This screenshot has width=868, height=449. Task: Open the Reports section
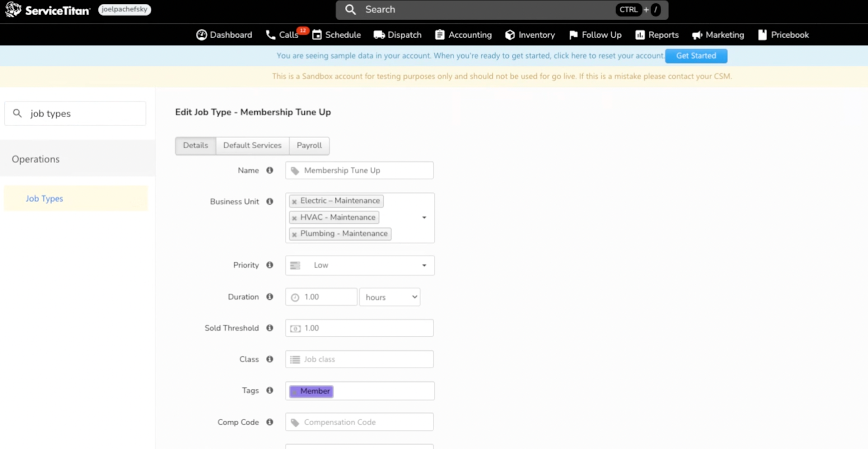tap(657, 35)
